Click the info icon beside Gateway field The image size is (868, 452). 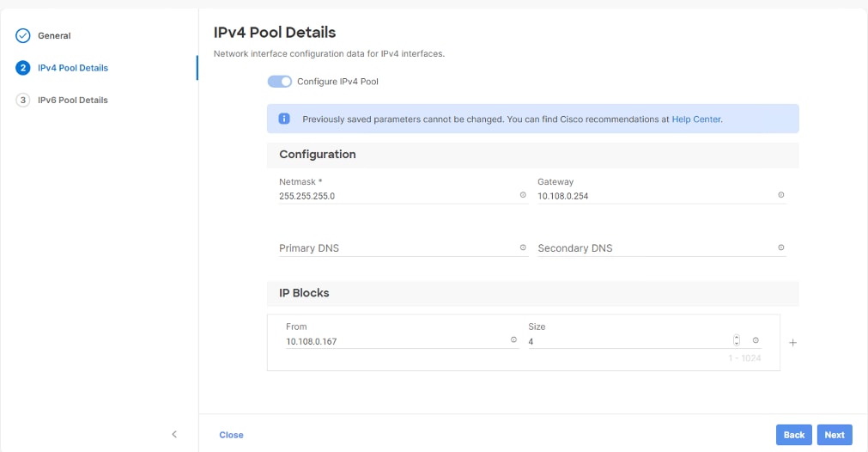(x=780, y=196)
